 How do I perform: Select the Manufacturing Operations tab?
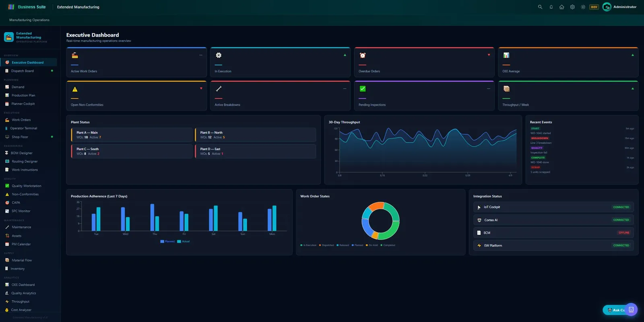pyautogui.click(x=29, y=20)
